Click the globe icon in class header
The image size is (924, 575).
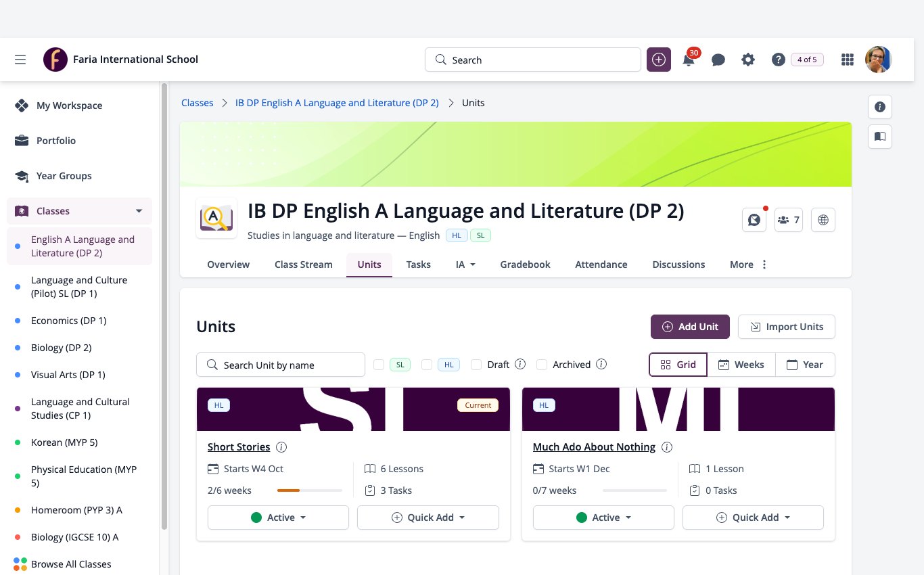tap(823, 220)
